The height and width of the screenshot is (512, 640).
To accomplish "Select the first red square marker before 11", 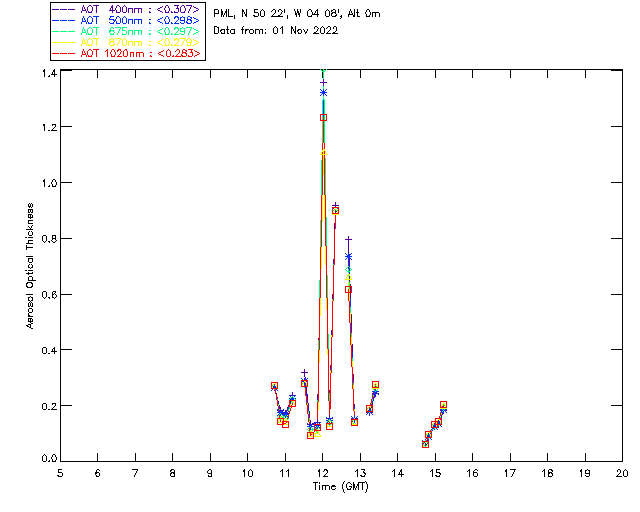I will [274, 386].
